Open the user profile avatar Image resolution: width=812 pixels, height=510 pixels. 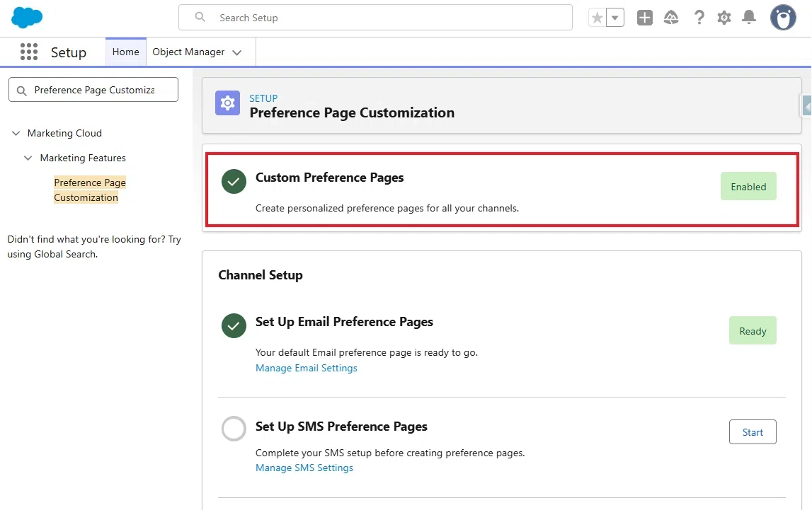click(x=783, y=18)
